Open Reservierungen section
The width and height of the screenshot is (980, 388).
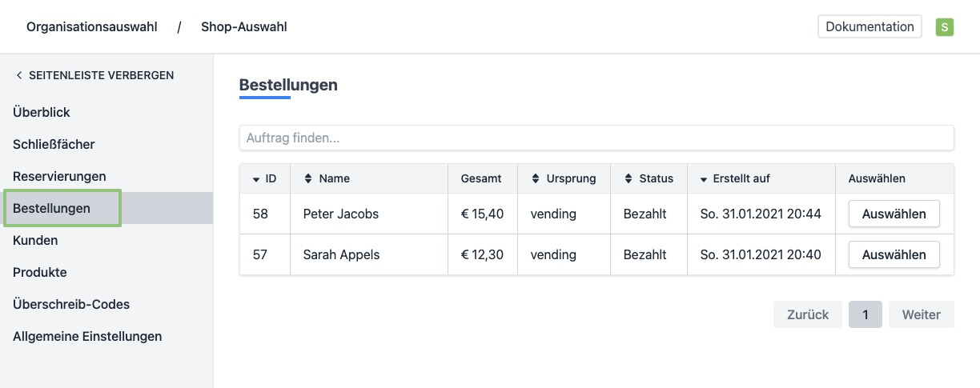pos(59,177)
